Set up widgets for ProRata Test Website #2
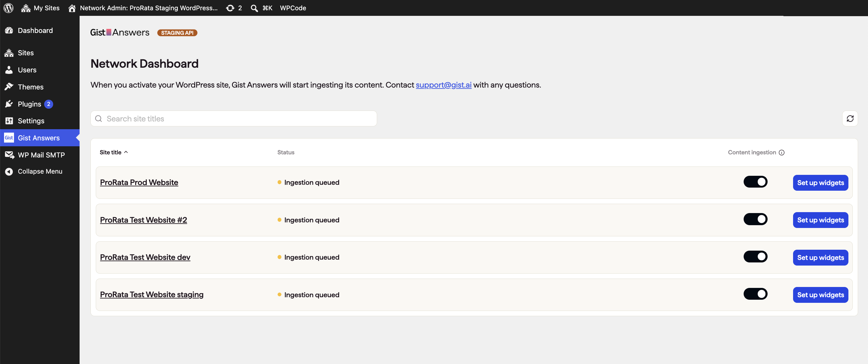The height and width of the screenshot is (364, 868). (x=820, y=220)
